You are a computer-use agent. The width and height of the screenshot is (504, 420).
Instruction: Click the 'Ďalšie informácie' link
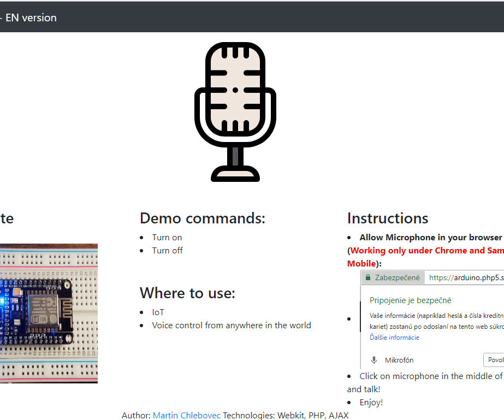[x=394, y=338]
